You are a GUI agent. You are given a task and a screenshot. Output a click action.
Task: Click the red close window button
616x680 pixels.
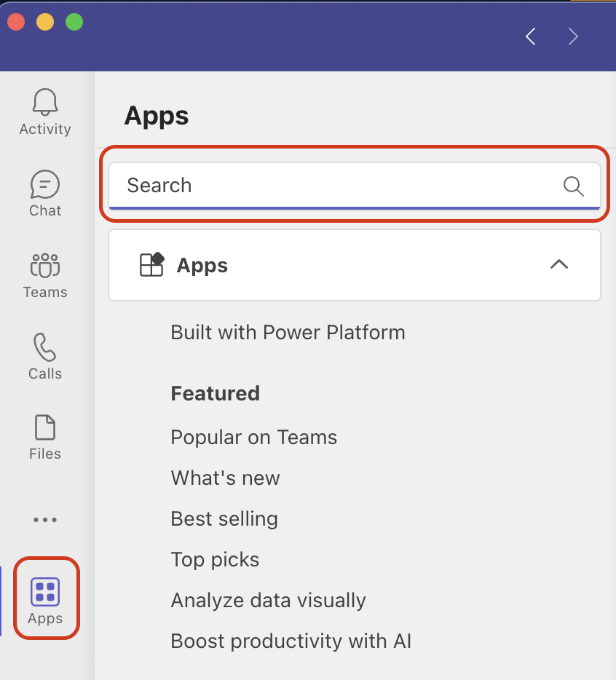(16, 22)
